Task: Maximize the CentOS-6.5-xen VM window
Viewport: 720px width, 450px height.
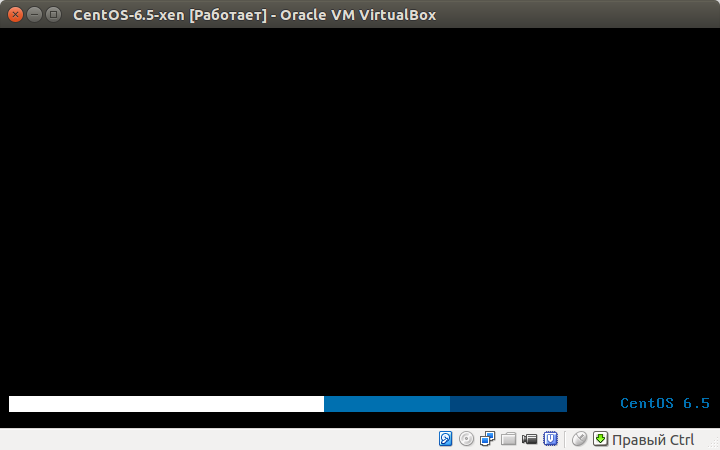Action: click(x=54, y=15)
